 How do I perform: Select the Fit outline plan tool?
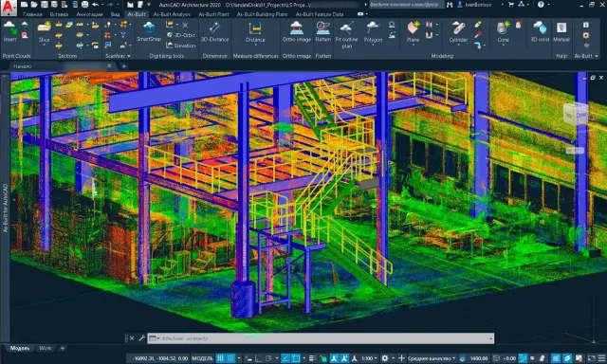point(346,35)
